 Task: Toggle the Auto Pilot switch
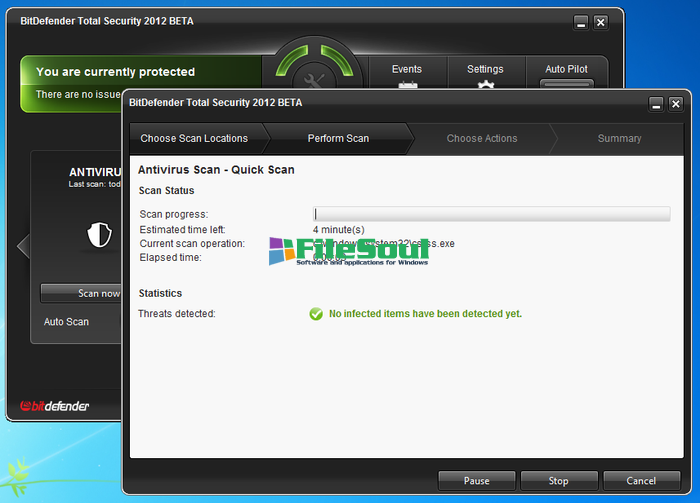pos(567,83)
